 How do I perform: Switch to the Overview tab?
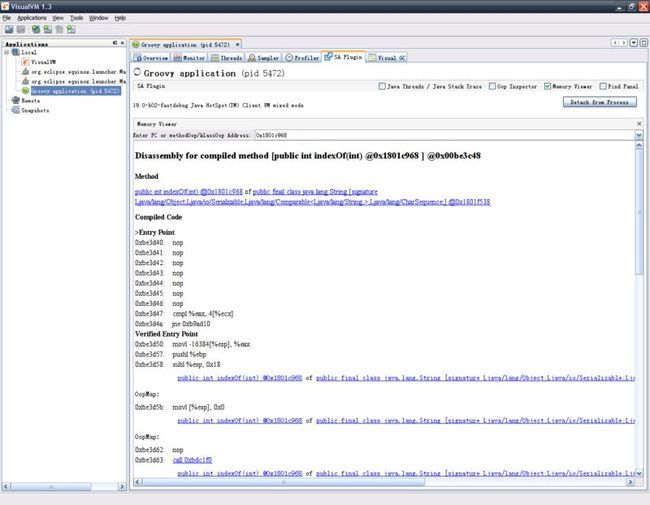click(x=151, y=58)
